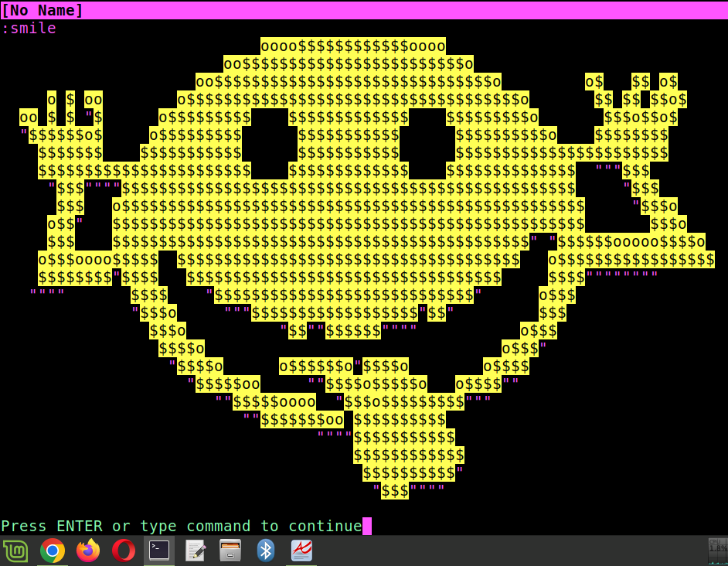The image size is (728, 566).
Task: Click the left eye of the ASCII smiley
Action: click(269, 144)
